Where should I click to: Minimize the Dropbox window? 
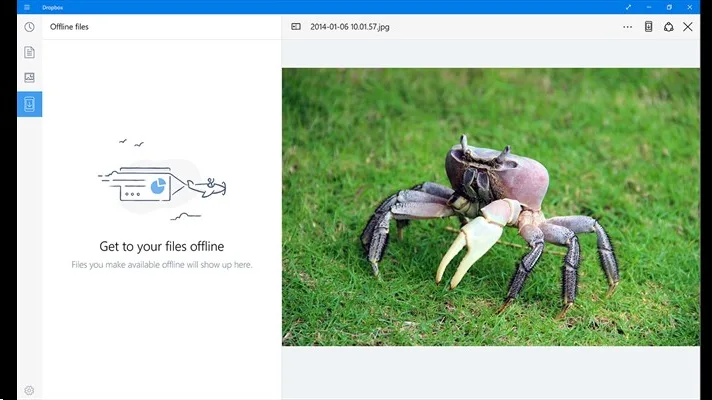[649, 7]
